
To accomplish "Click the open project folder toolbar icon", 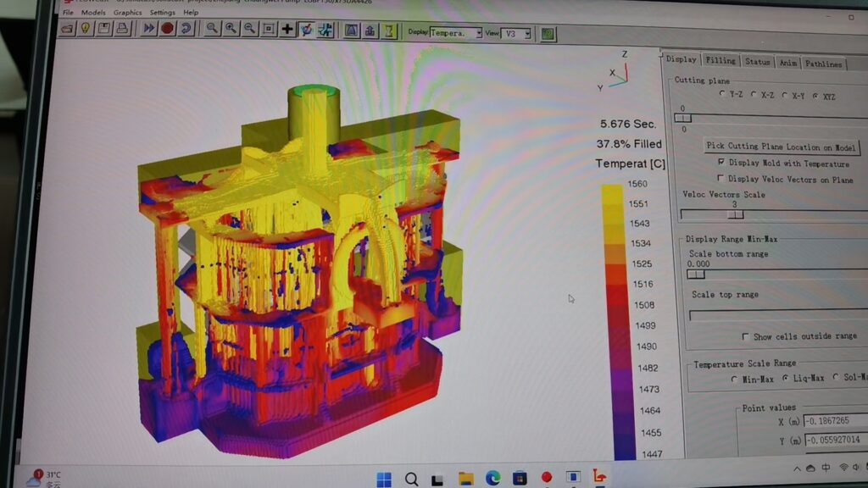I will [66, 28].
